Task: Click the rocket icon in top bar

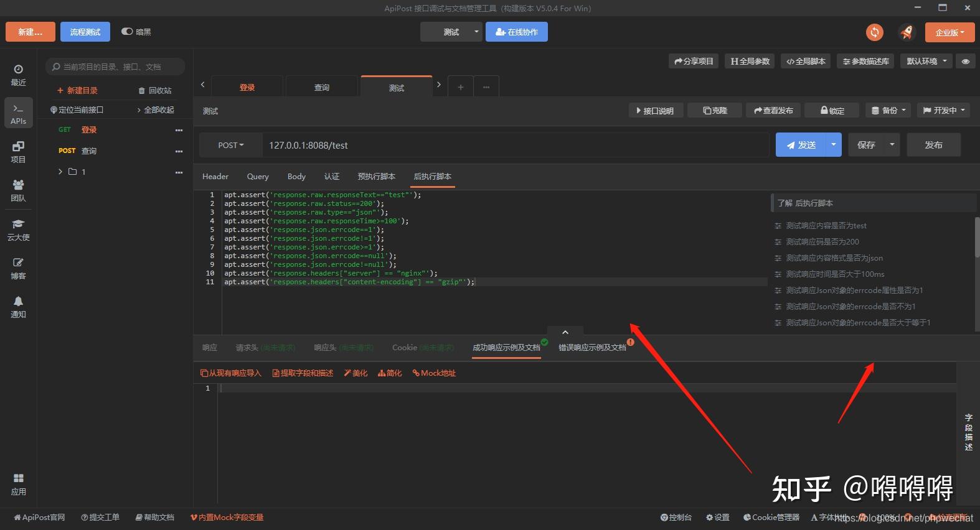Action: (x=907, y=32)
